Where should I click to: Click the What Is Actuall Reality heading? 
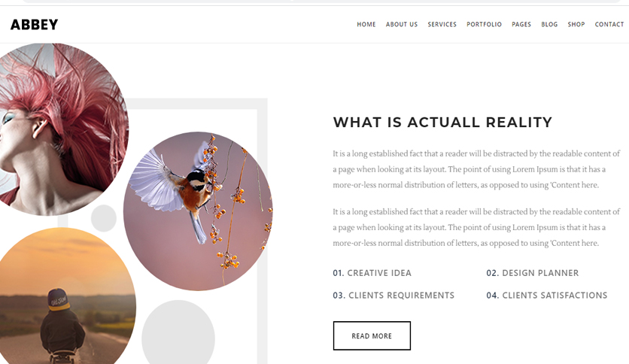click(x=442, y=123)
